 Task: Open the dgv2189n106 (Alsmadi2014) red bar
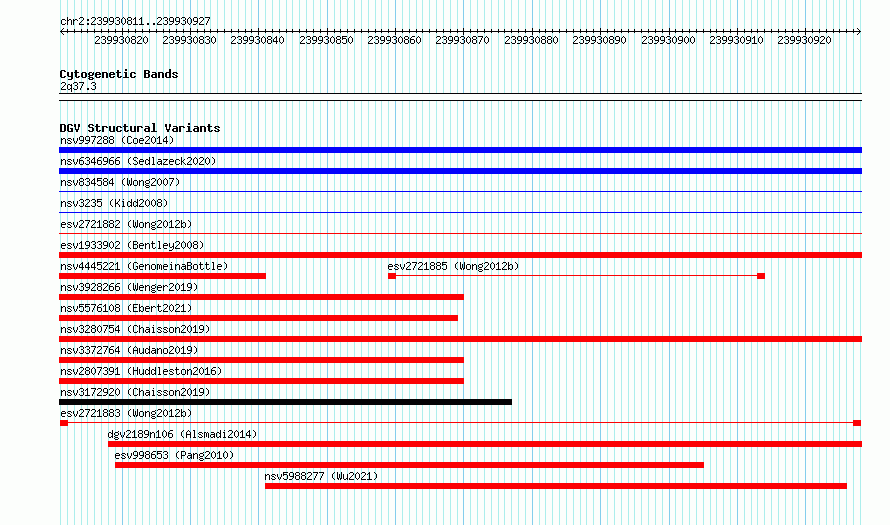click(485, 444)
